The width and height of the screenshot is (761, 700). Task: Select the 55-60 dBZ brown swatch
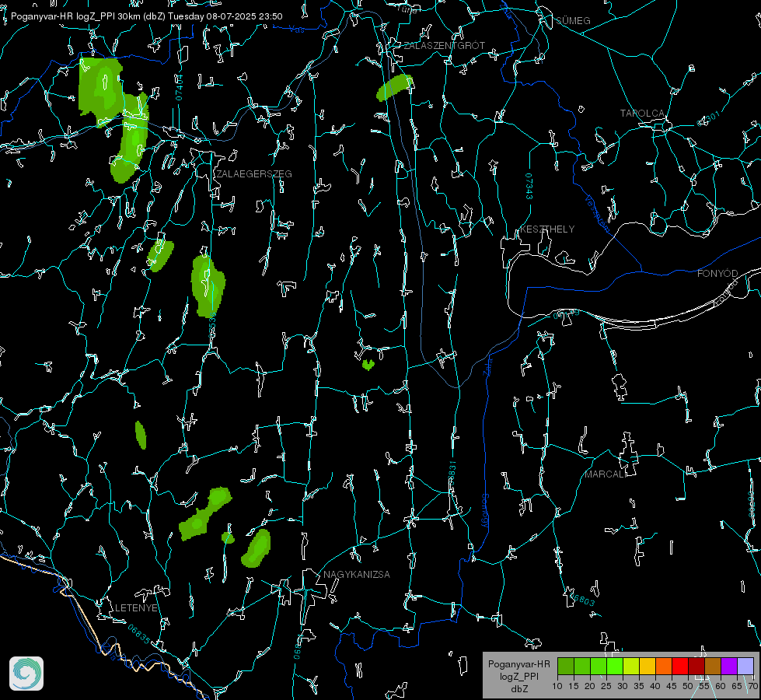pos(713,667)
